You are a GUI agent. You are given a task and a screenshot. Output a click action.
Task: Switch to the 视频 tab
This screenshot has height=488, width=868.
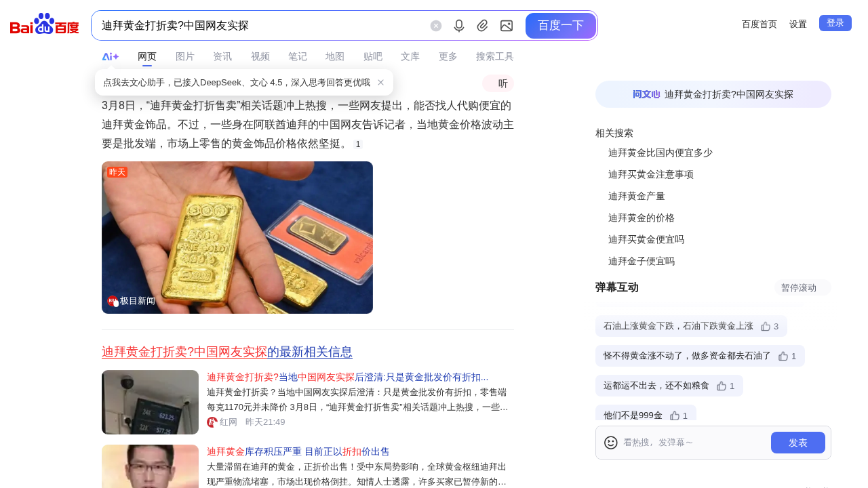pos(260,57)
